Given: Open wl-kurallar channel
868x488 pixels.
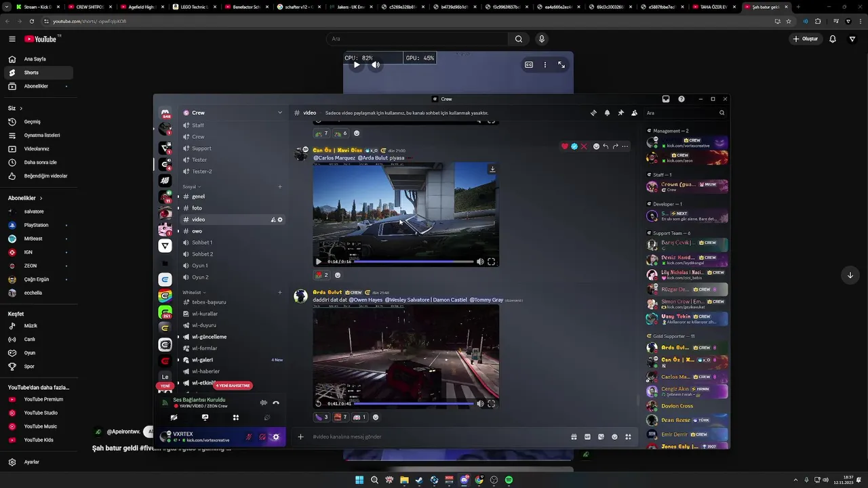Looking at the screenshot, I should pyautogui.click(x=232, y=314).
